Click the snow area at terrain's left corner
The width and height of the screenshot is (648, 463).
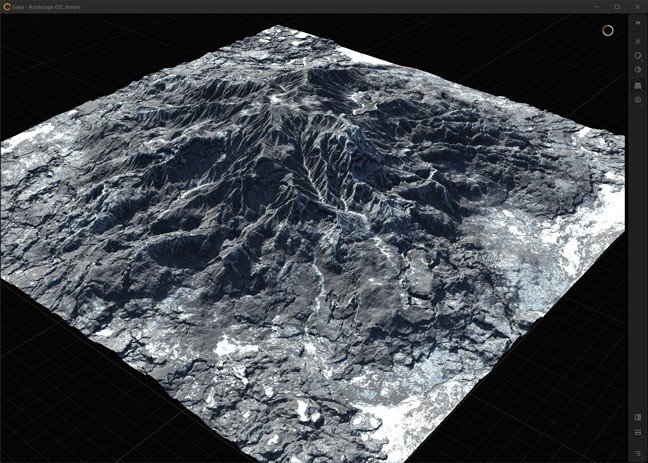25,140
